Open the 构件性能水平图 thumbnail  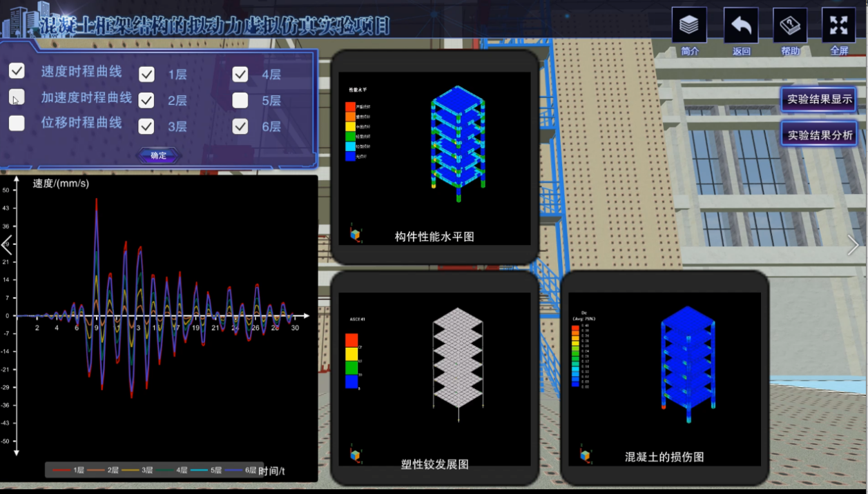pyautogui.click(x=434, y=158)
